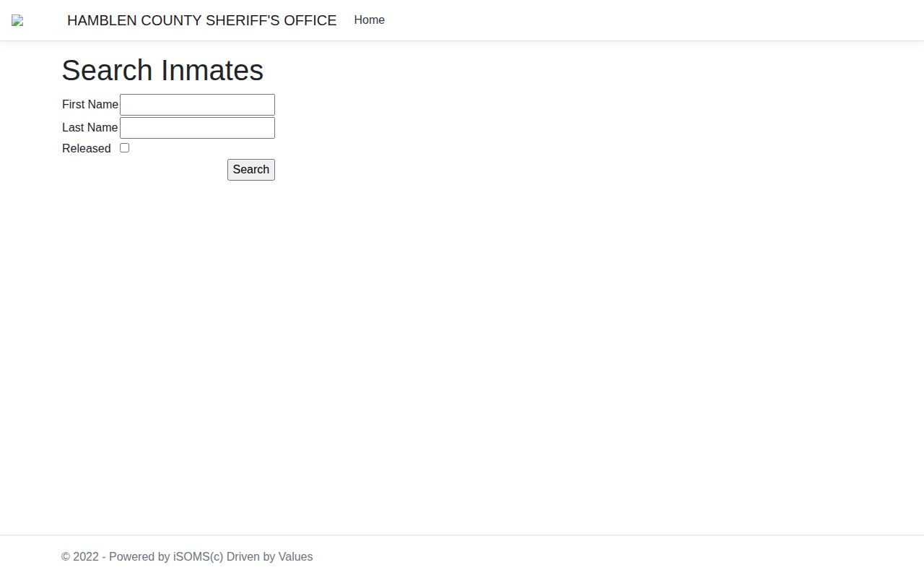Select the Search Inmates heading text
The width and height of the screenshot is (924, 578).
point(162,70)
